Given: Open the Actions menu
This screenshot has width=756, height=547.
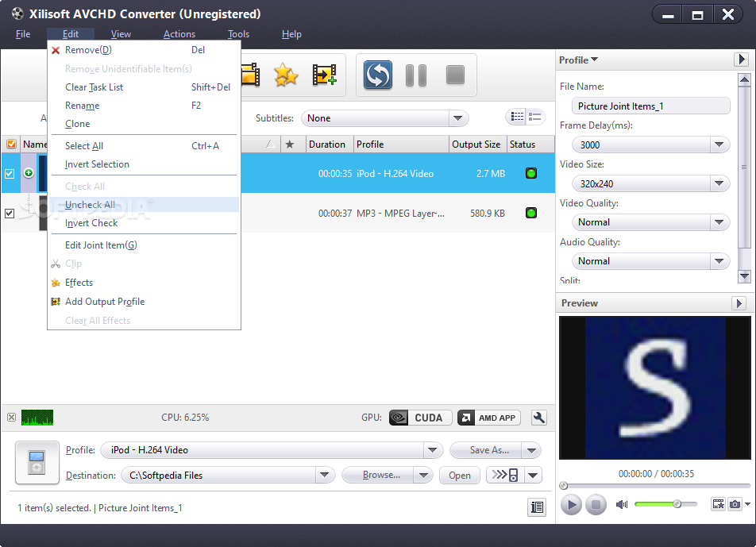Looking at the screenshot, I should [179, 34].
